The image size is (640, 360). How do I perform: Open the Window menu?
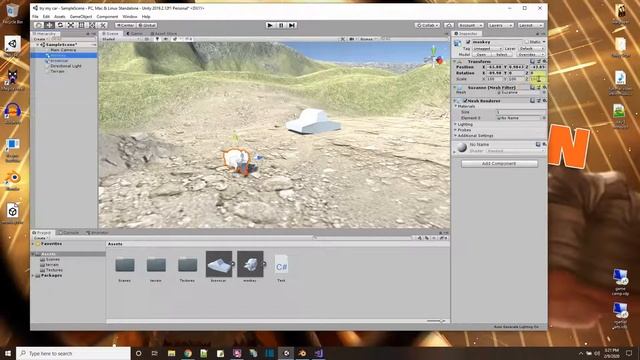(130, 17)
